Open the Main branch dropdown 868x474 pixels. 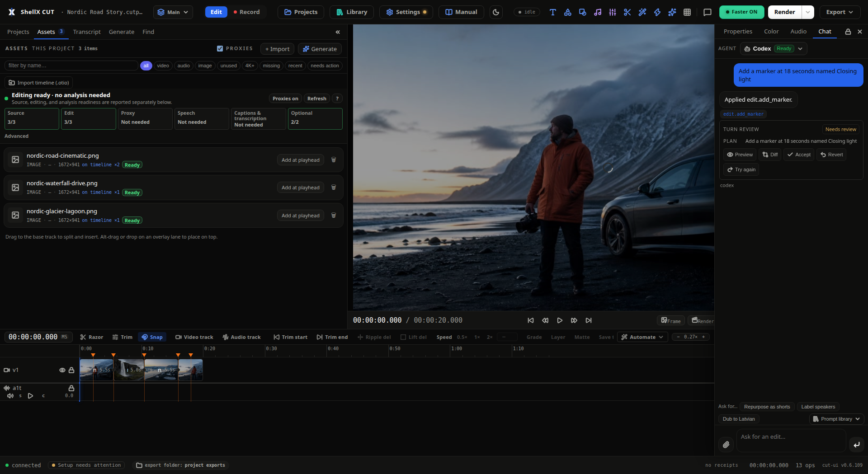tap(173, 12)
